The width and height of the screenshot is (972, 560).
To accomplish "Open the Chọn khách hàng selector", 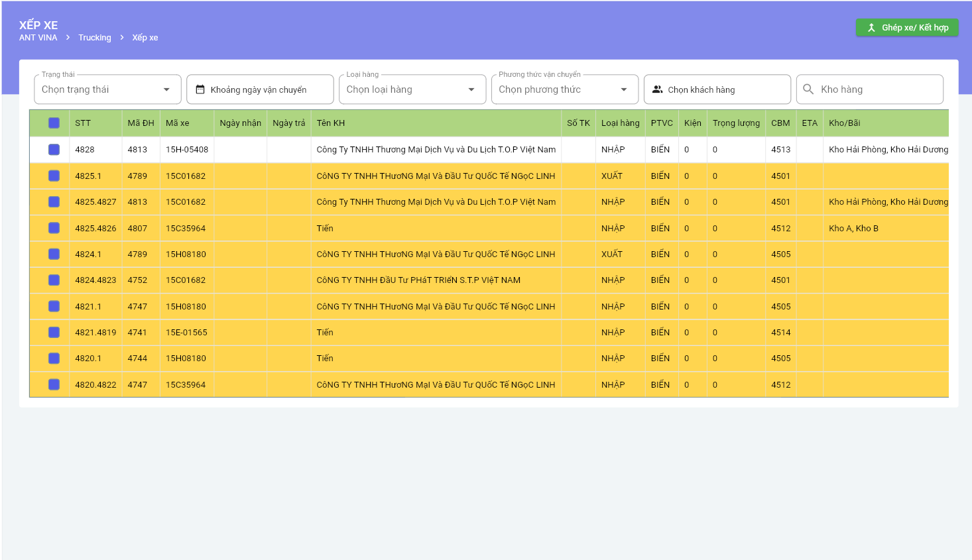I will [x=717, y=89].
